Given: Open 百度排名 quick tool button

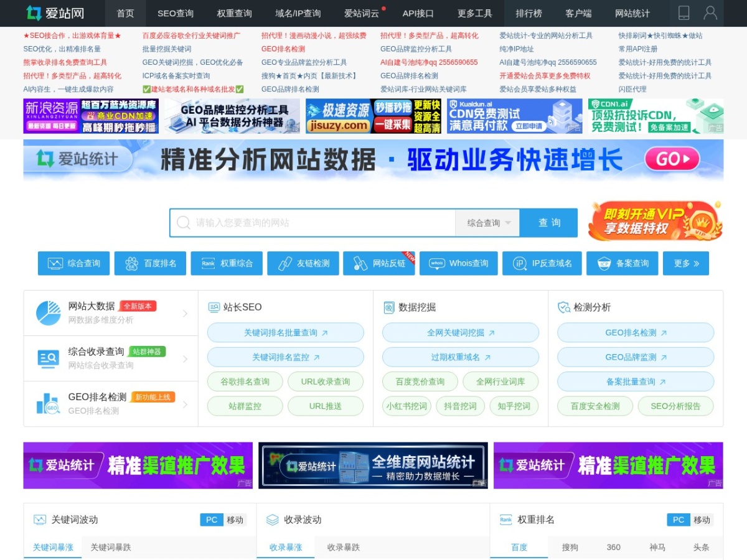Looking at the screenshot, I should pos(150,263).
